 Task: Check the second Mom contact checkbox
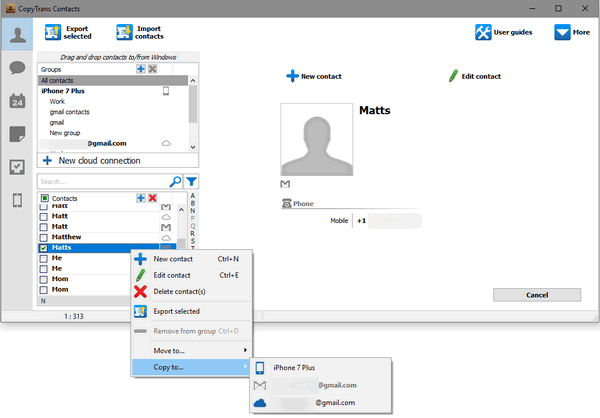[x=44, y=290]
